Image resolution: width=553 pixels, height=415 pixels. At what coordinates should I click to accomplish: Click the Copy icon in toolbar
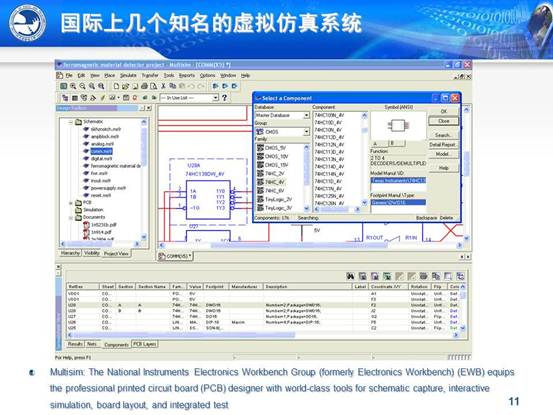click(x=173, y=86)
